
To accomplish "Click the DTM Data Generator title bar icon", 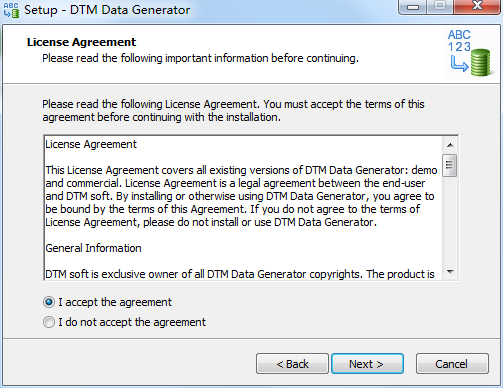I will [11, 10].
